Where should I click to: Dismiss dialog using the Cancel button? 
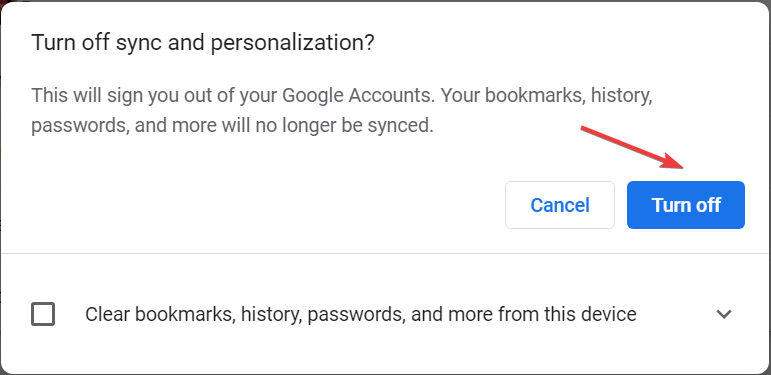560,205
